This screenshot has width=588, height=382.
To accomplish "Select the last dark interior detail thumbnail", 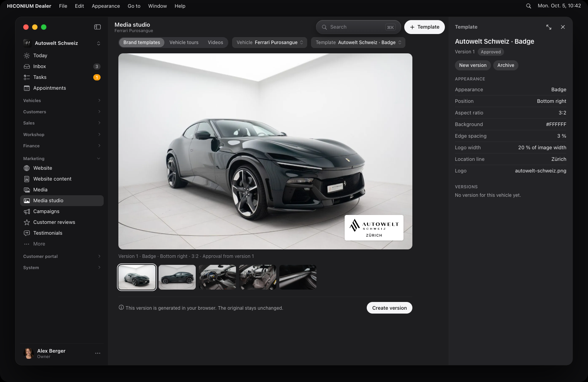I will (298, 277).
